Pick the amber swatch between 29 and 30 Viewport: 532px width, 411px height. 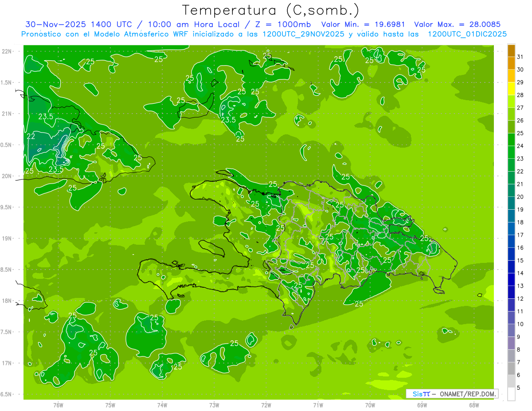(511, 76)
